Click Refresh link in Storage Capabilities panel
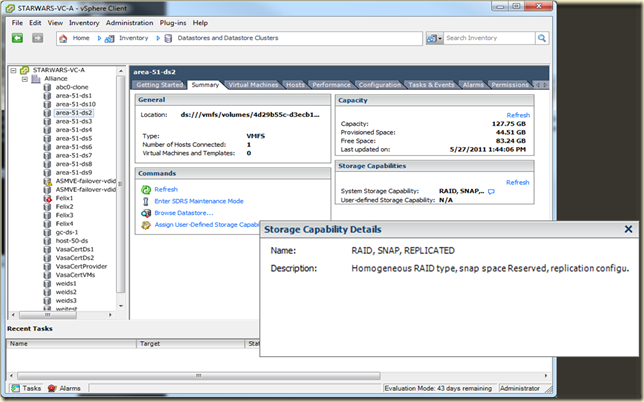644x402 pixels. tap(518, 182)
